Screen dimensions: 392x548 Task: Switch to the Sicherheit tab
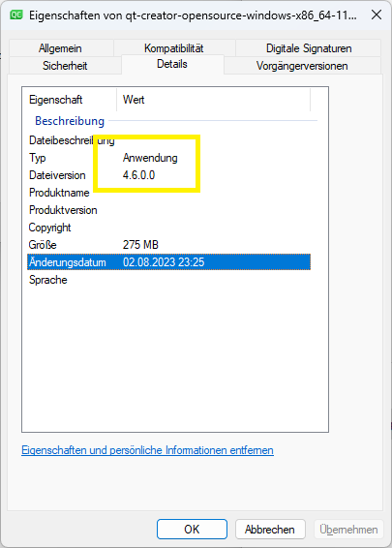[65, 66]
